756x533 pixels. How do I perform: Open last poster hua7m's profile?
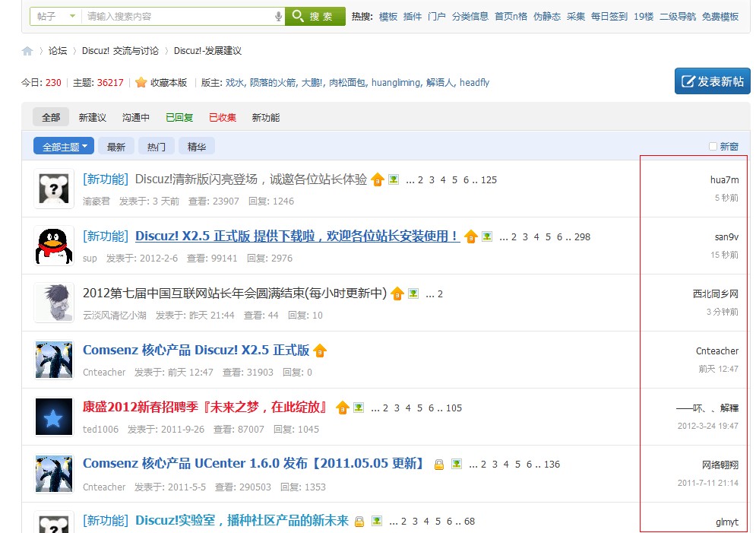pyautogui.click(x=724, y=180)
